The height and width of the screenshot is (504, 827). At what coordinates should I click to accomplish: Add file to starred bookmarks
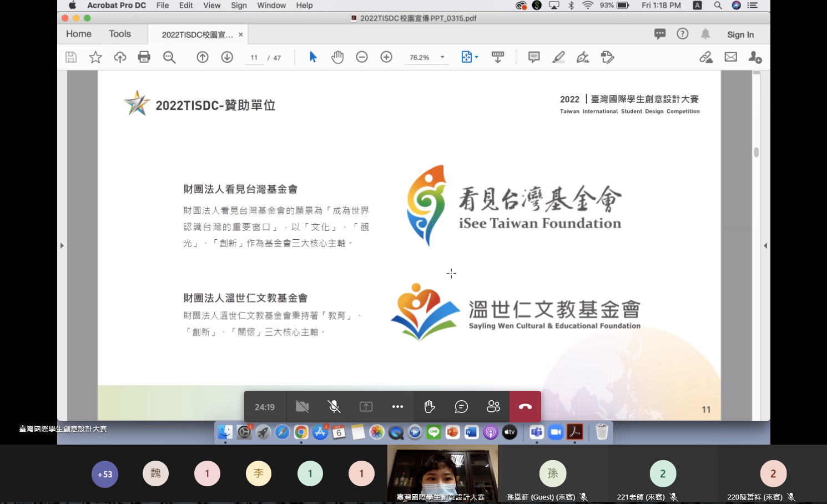click(x=95, y=57)
